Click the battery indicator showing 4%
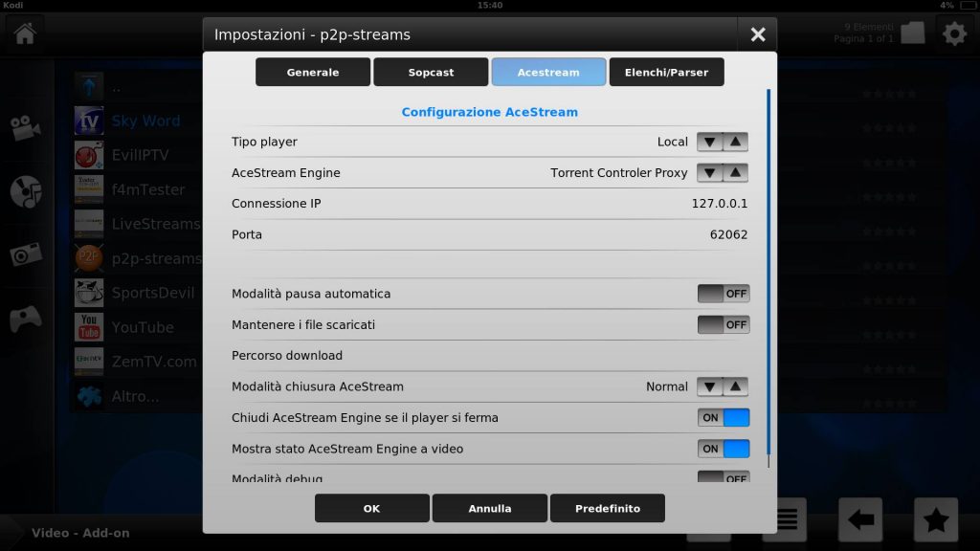The height and width of the screenshot is (551, 980). 959,5
